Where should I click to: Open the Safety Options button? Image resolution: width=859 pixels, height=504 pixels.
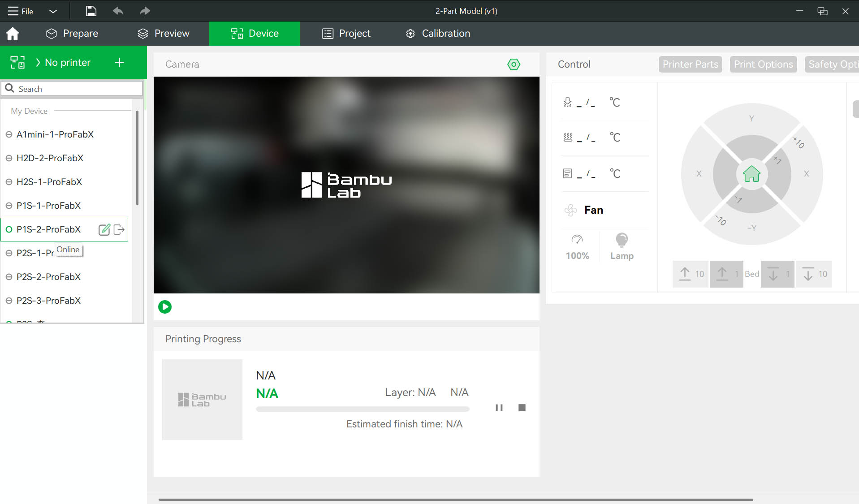pyautogui.click(x=832, y=65)
